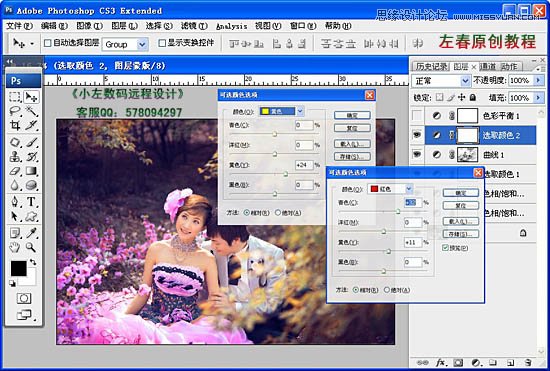The width and height of the screenshot is (550, 371).
Task: Switch to the 通道 tab
Action: pyautogui.click(x=488, y=67)
